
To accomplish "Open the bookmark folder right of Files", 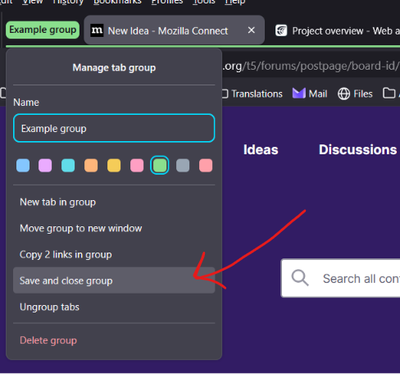I will (389, 93).
